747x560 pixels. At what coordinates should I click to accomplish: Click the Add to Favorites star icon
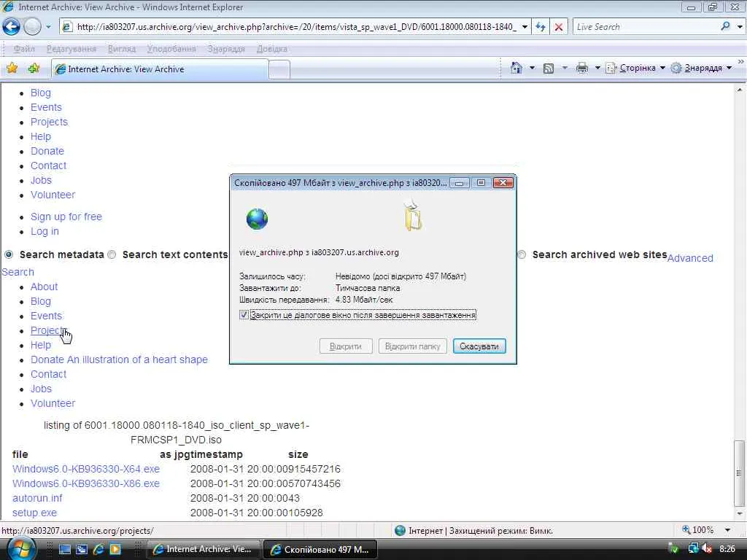pyautogui.click(x=34, y=68)
